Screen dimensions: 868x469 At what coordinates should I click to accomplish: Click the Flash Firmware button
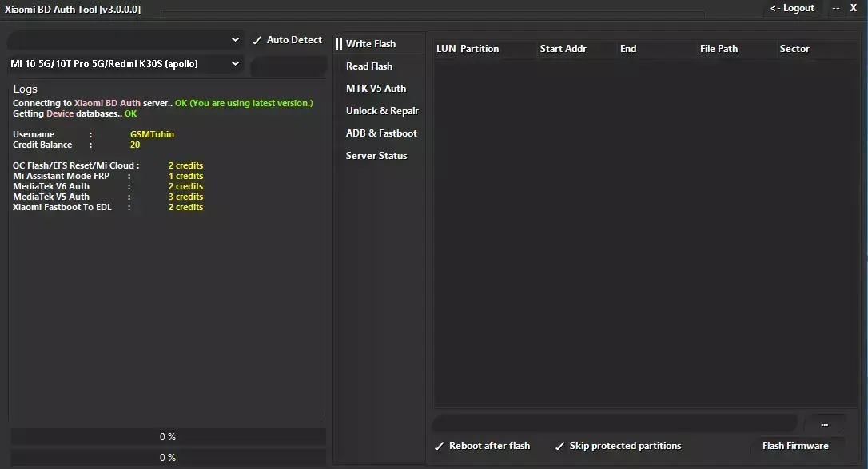coord(795,446)
